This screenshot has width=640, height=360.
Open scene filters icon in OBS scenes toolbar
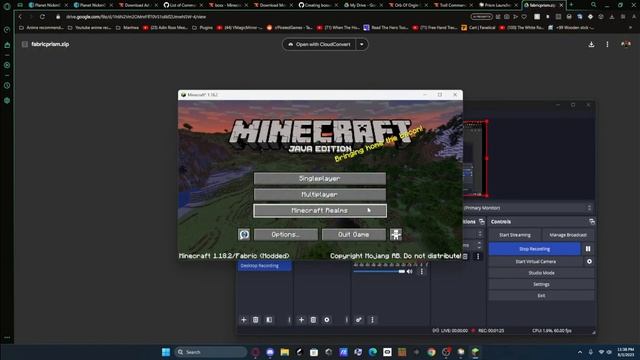(x=269, y=320)
